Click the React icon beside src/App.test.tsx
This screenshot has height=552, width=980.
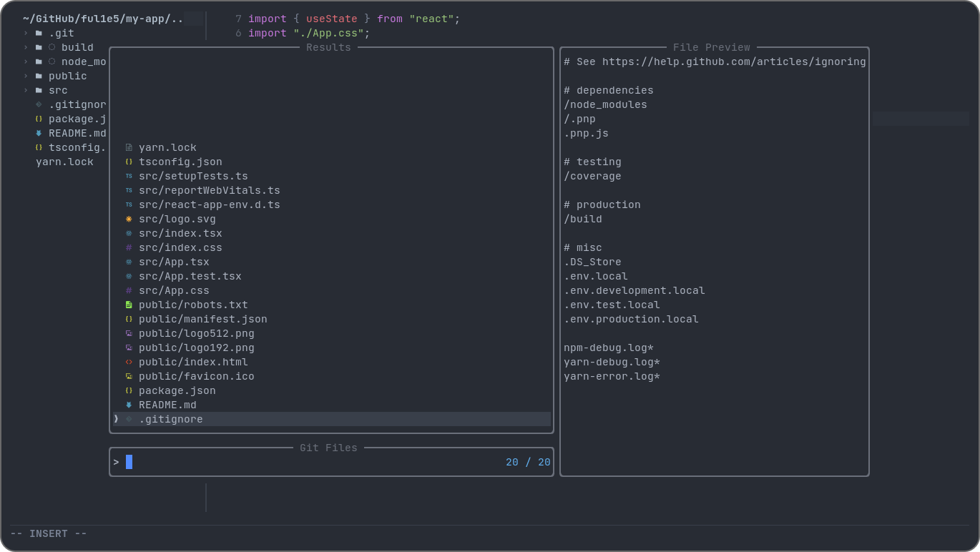(129, 276)
